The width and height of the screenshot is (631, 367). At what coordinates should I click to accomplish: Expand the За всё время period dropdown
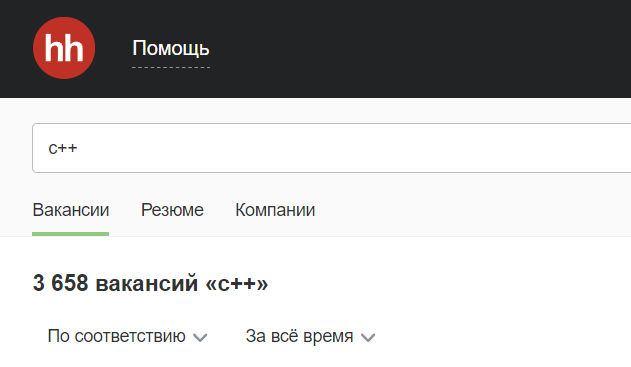(x=311, y=336)
